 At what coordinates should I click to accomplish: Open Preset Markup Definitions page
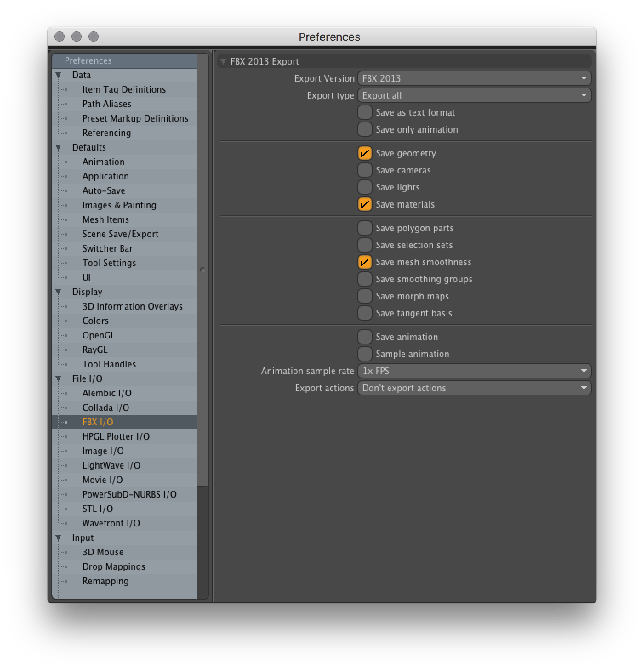click(x=124, y=119)
